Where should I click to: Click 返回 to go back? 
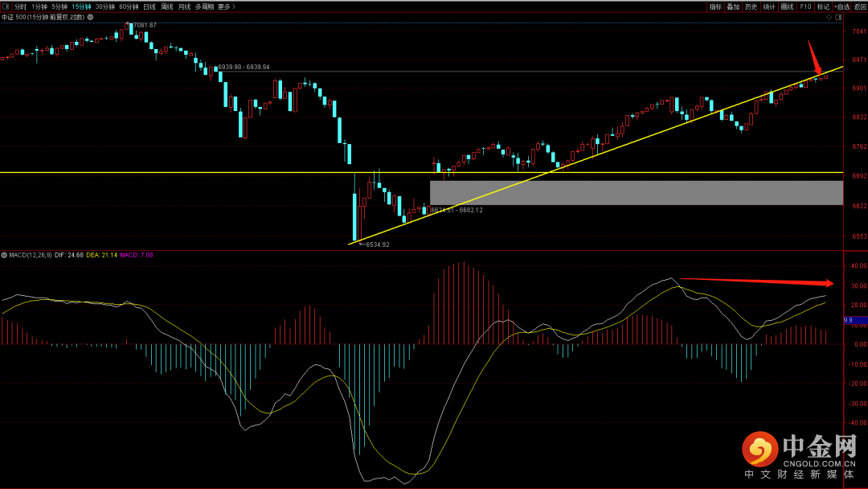click(860, 6)
